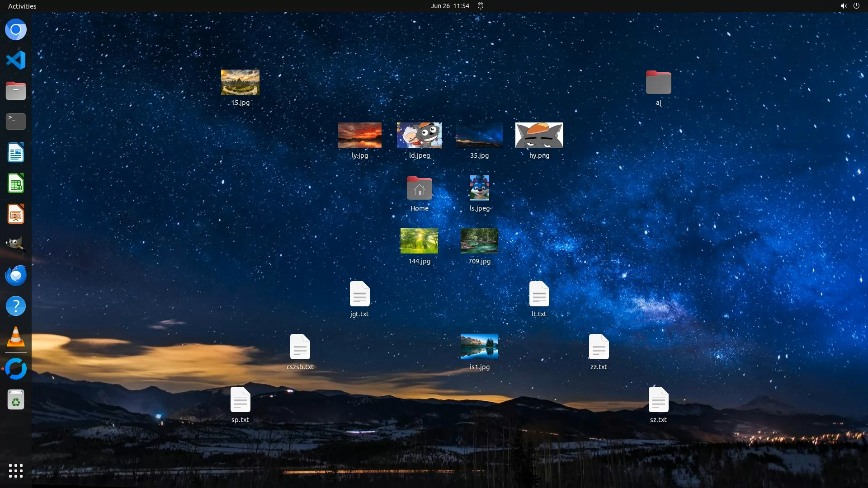868x488 pixels.
Task: Launch Visual Studio Code from dock
Action: 16,60
